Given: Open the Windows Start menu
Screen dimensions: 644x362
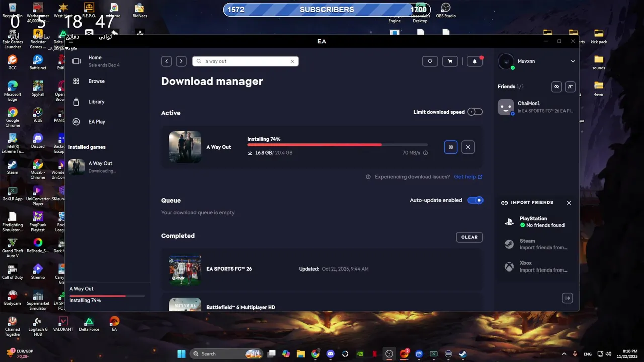Looking at the screenshot, I should (x=181, y=354).
